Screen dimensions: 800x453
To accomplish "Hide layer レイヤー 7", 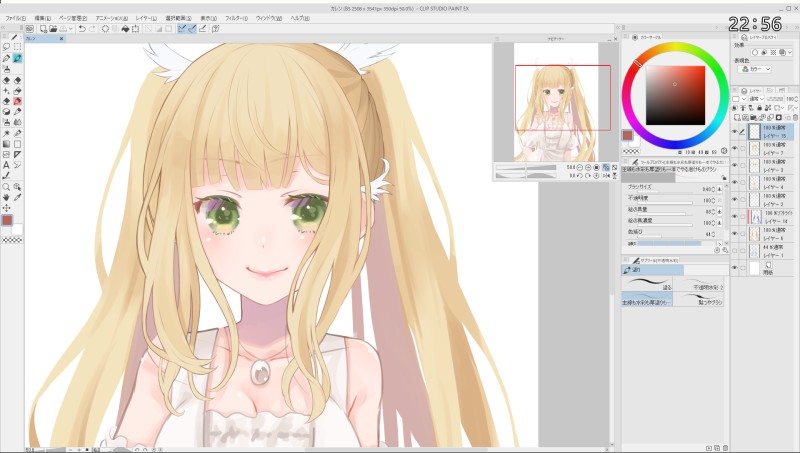I will [735, 148].
